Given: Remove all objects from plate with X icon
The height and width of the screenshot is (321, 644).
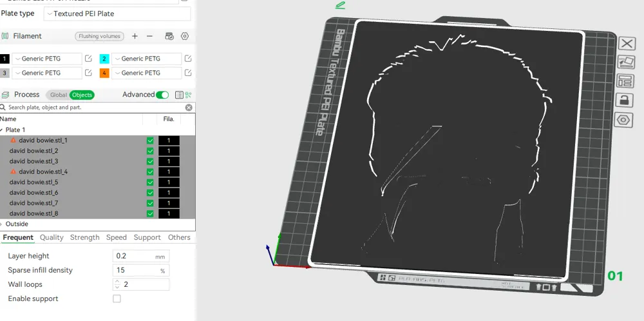Looking at the screenshot, I should click(627, 44).
